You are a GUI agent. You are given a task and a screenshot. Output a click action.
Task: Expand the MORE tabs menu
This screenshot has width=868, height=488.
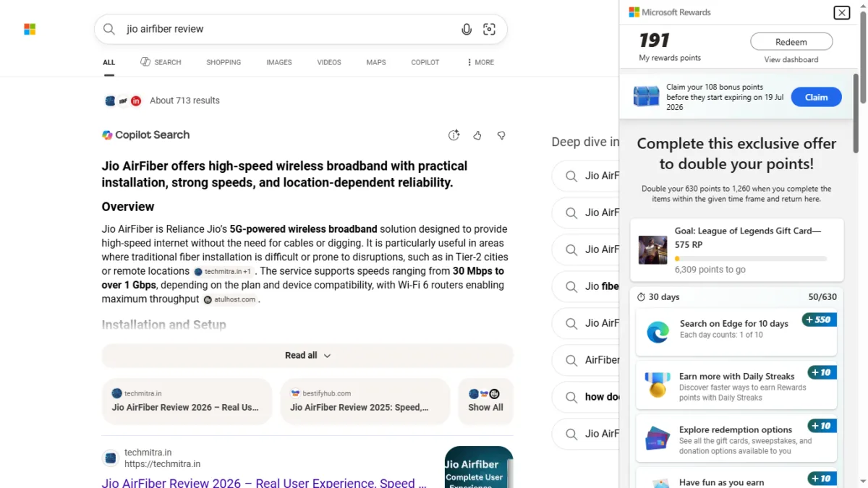480,62
